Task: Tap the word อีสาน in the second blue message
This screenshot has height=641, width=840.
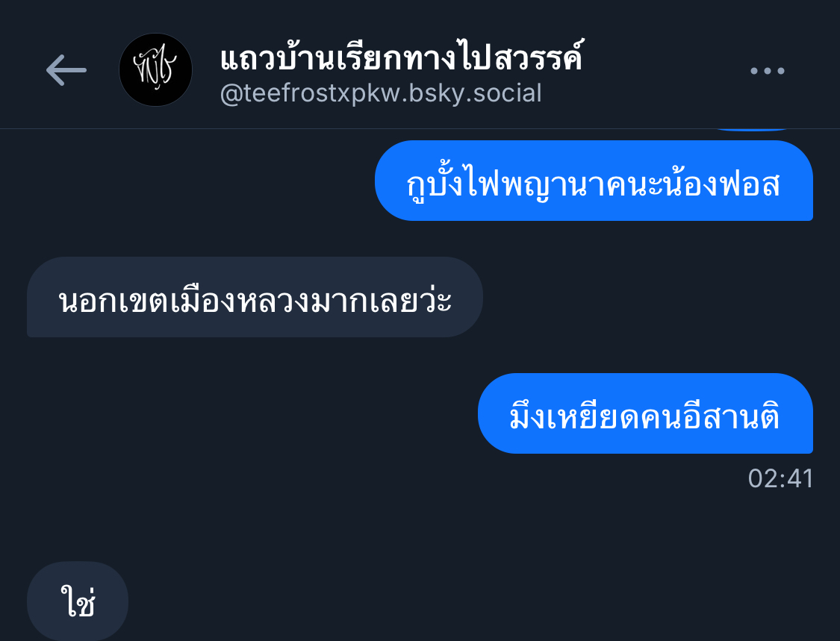Action: tap(717, 417)
